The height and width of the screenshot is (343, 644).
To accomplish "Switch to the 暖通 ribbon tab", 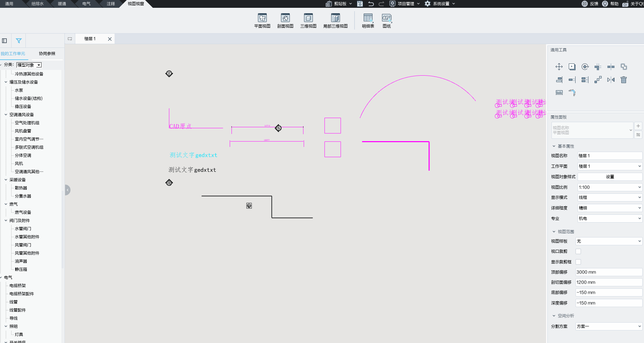I will click(x=62, y=4).
